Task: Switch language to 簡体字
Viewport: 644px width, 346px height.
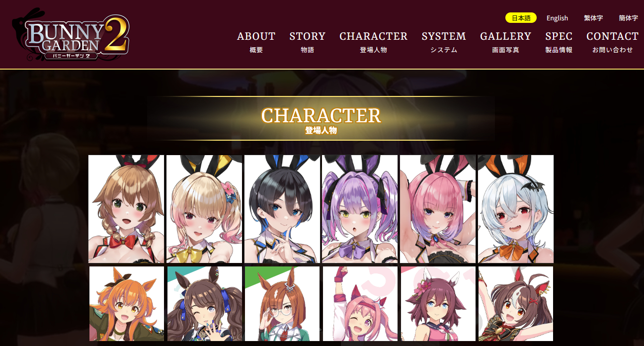Action: pyautogui.click(x=629, y=18)
